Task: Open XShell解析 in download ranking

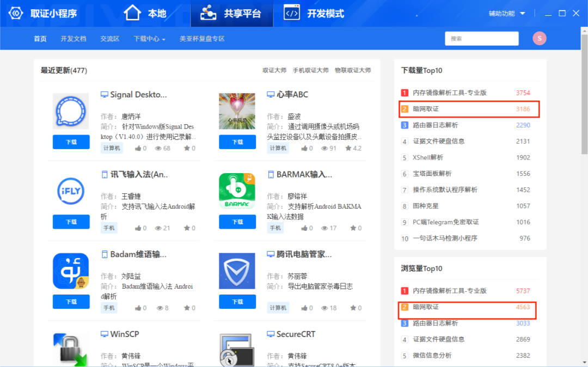Action: click(x=428, y=157)
